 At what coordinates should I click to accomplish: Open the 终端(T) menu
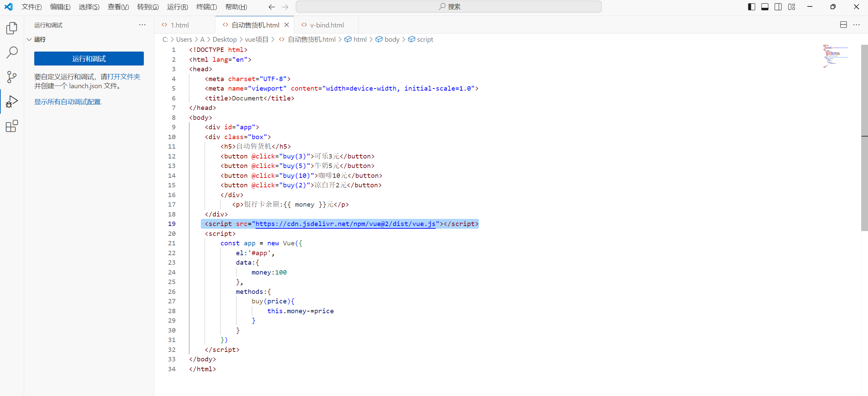tap(206, 7)
